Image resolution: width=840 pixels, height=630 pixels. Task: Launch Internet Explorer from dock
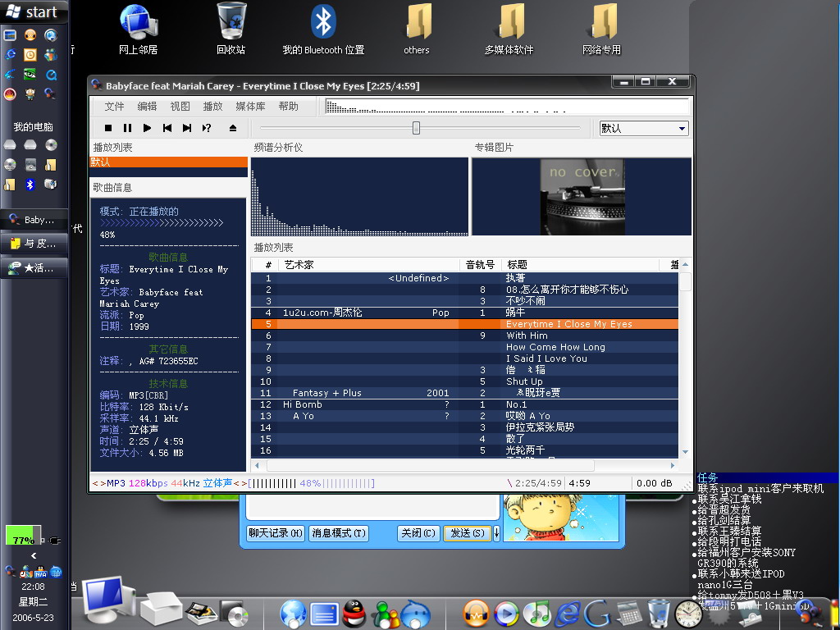568,614
